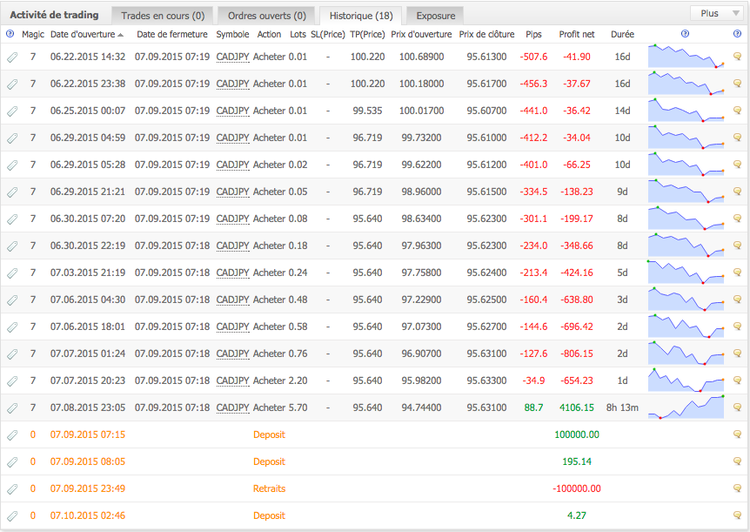Image resolution: width=750 pixels, height=532 pixels.
Task: Click the CADJPY symbol link in the first row
Action: (x=232, y=57)
